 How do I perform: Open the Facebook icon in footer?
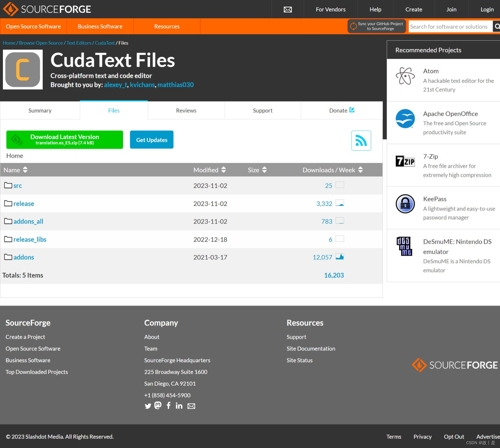168,405
